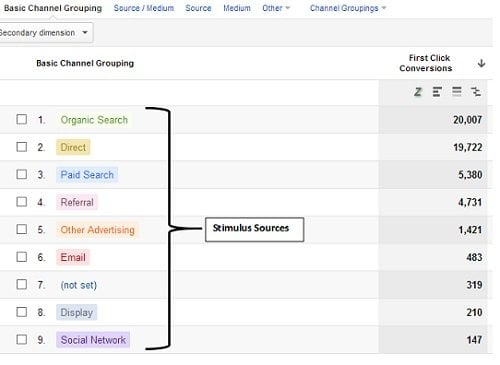Click the First Click Conversions column header
The height and width of the screenshot is (365, 500).
(x=426, y=63)
